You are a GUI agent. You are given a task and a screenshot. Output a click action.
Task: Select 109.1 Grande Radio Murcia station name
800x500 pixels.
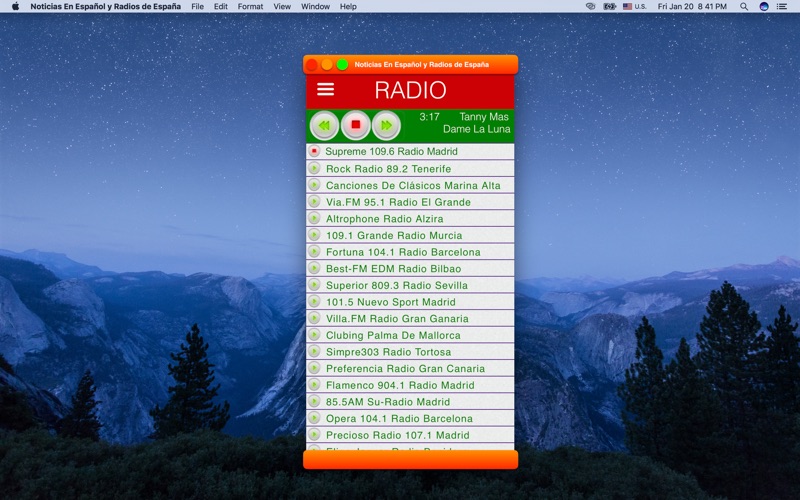click(394, 236)
